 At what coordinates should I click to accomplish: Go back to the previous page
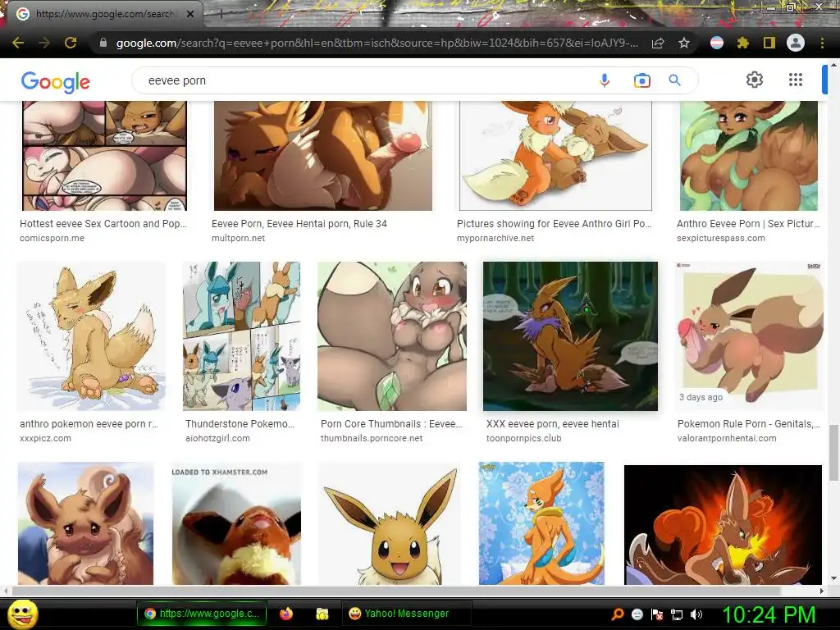(18, 43)
